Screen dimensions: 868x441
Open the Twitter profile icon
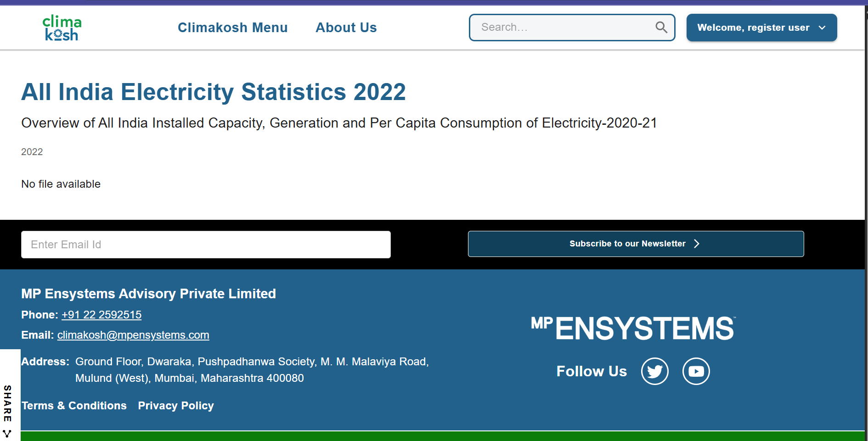coord(654,371)
